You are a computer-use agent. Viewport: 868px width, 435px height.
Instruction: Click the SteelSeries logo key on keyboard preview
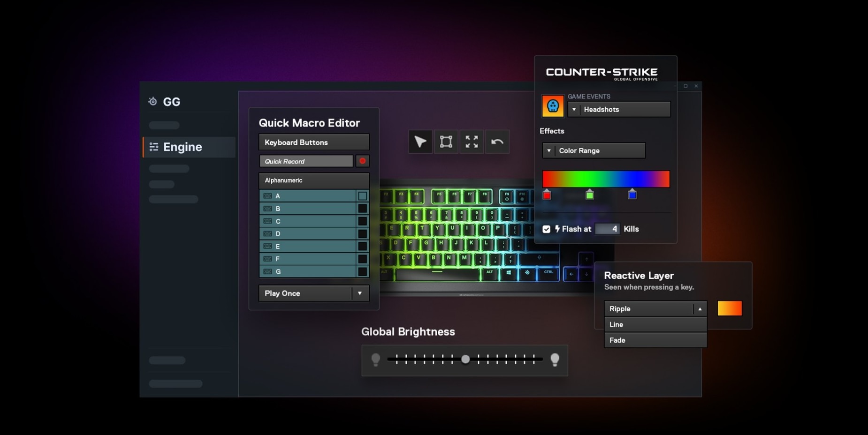tap(527, 273)
